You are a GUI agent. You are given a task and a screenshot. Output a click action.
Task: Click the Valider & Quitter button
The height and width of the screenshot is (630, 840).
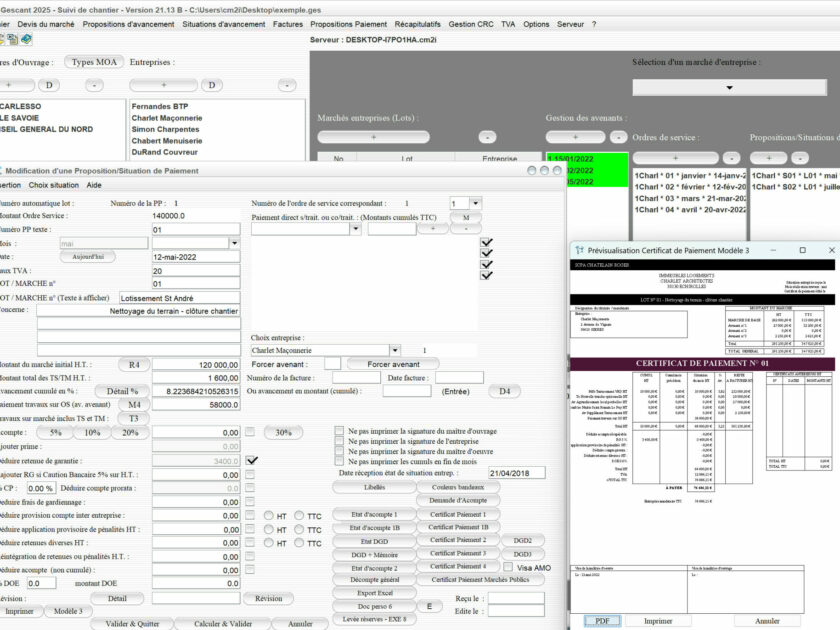(x=132, y=623)
